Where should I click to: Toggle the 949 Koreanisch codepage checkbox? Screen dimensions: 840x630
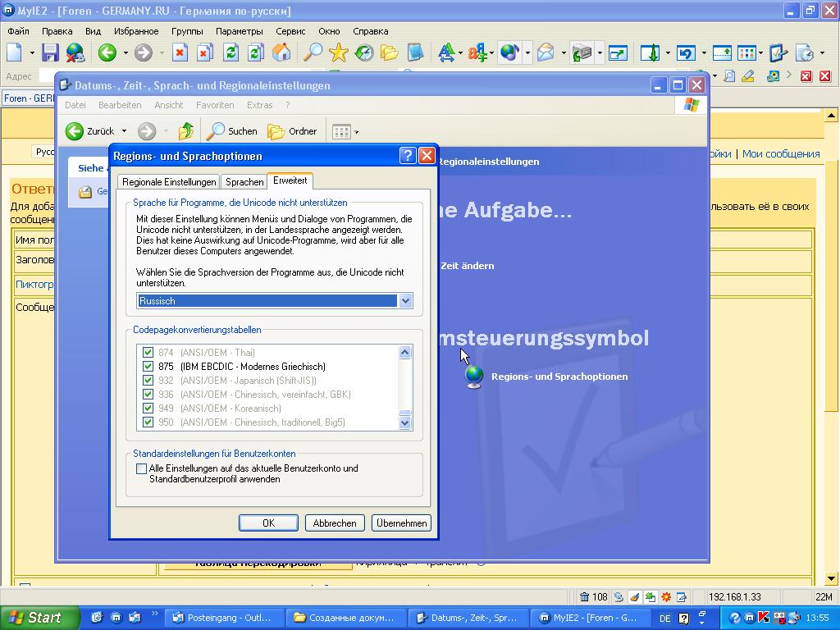pos(148,409)
